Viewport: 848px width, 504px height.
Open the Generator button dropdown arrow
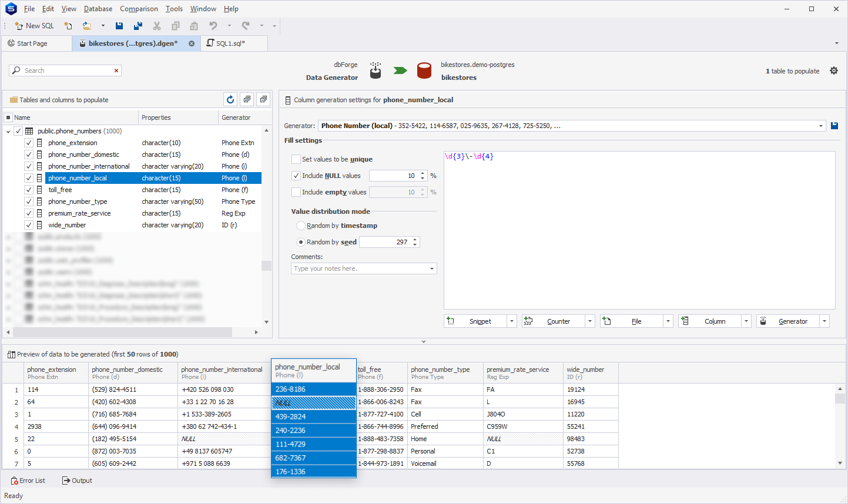point(824,321)
